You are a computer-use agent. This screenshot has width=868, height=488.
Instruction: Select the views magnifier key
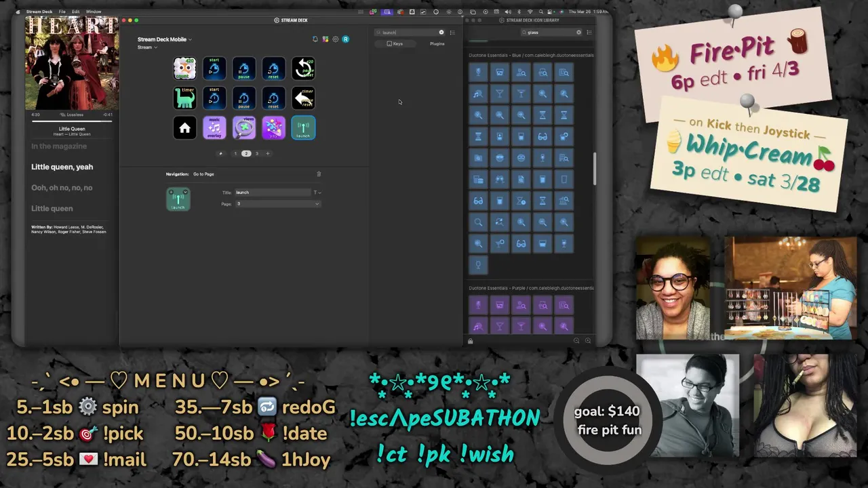pos(244,128)
